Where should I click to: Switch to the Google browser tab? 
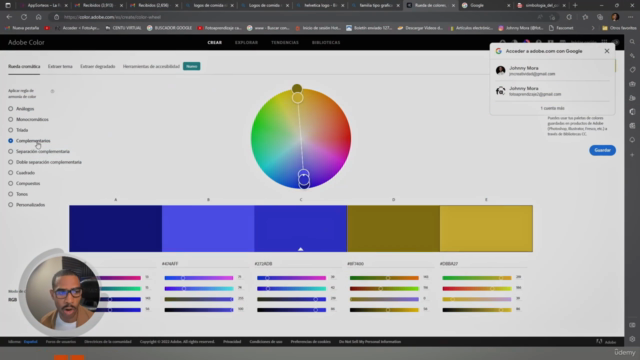485,5
